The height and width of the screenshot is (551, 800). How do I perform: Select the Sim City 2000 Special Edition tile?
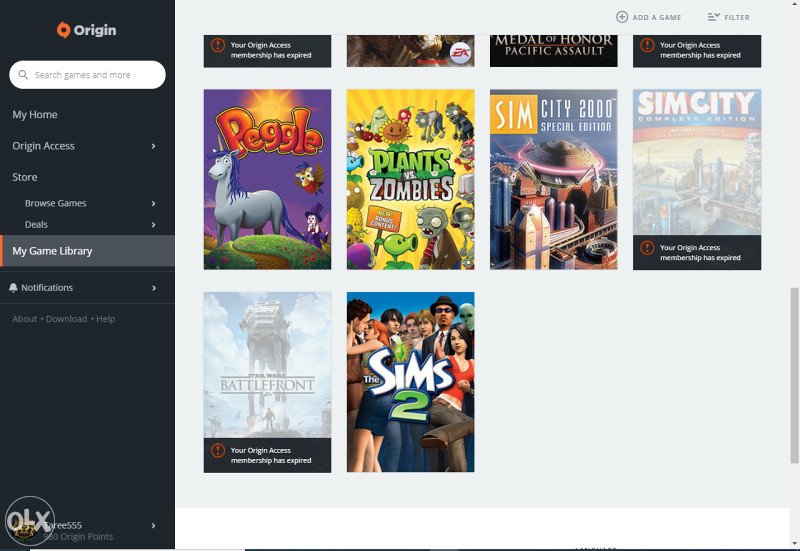tap(554, 180)
